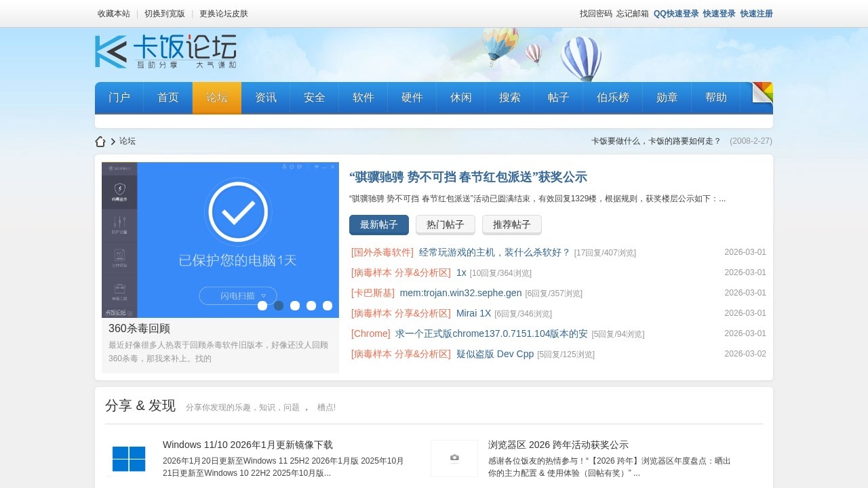Click the home icon in breadcrumb

(100, 142)
